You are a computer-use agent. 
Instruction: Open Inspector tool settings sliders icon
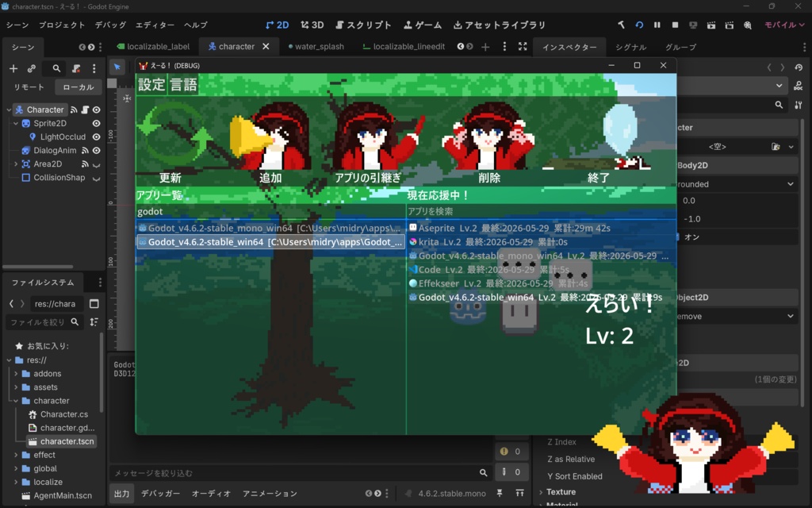click(799, 105)
